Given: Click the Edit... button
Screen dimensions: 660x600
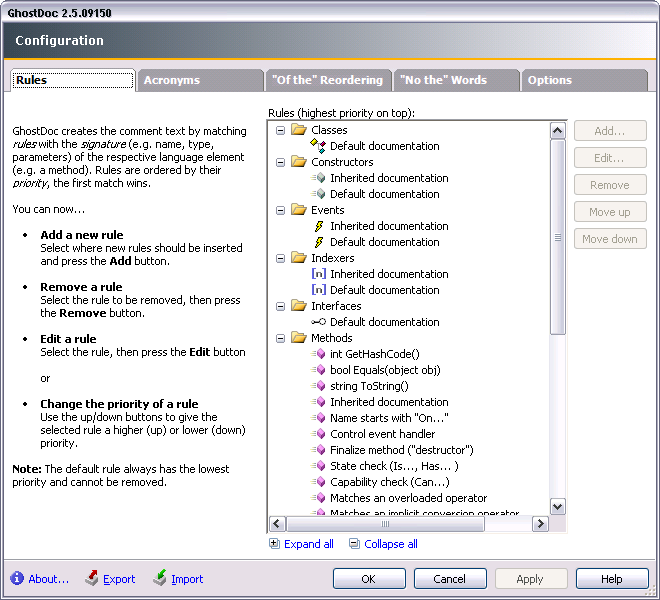Looking at the screenshot, I should [610, 158].
